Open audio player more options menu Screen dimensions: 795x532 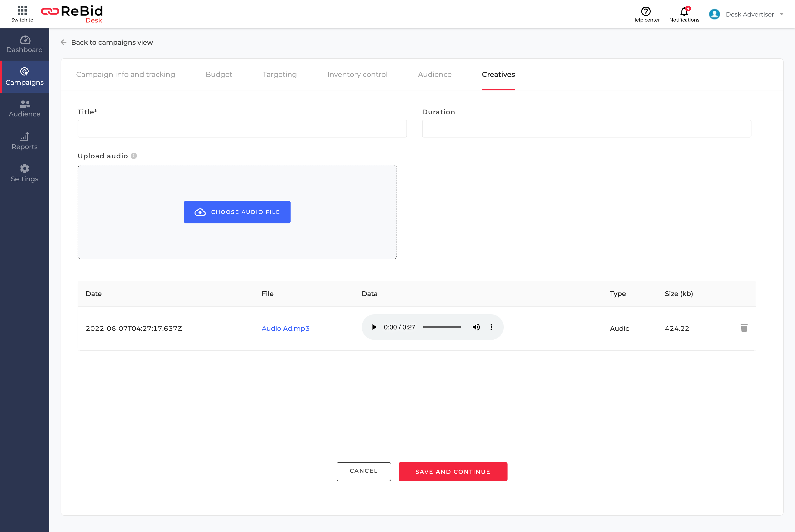pyautogui.click(x=491, y=327)
